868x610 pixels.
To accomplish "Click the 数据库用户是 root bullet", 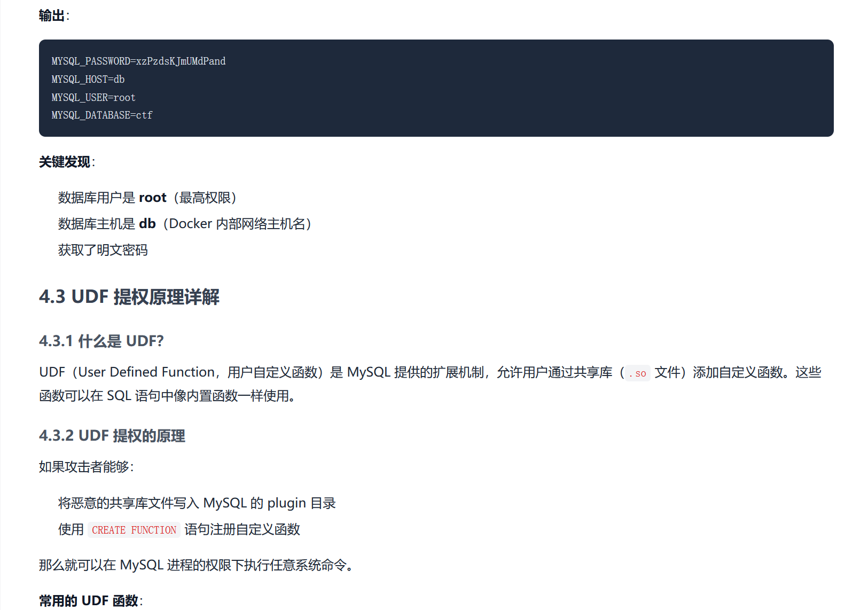I will tap(147, 198).
